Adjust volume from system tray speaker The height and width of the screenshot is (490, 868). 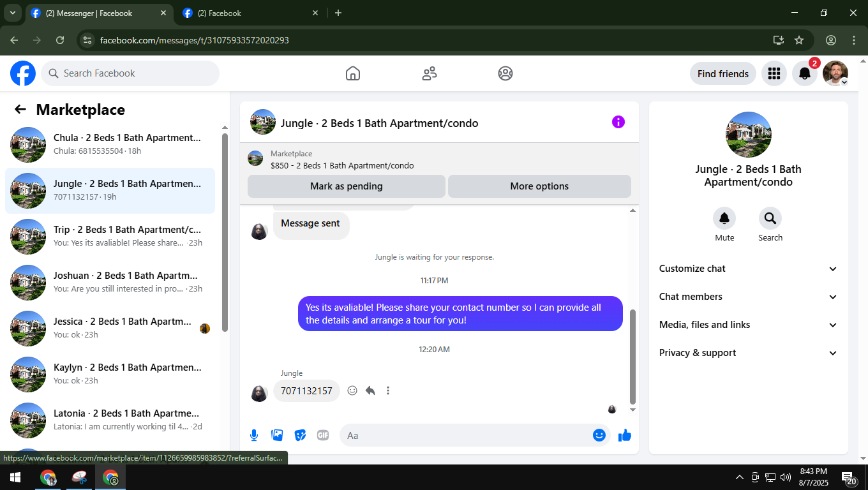coord(786,477)
